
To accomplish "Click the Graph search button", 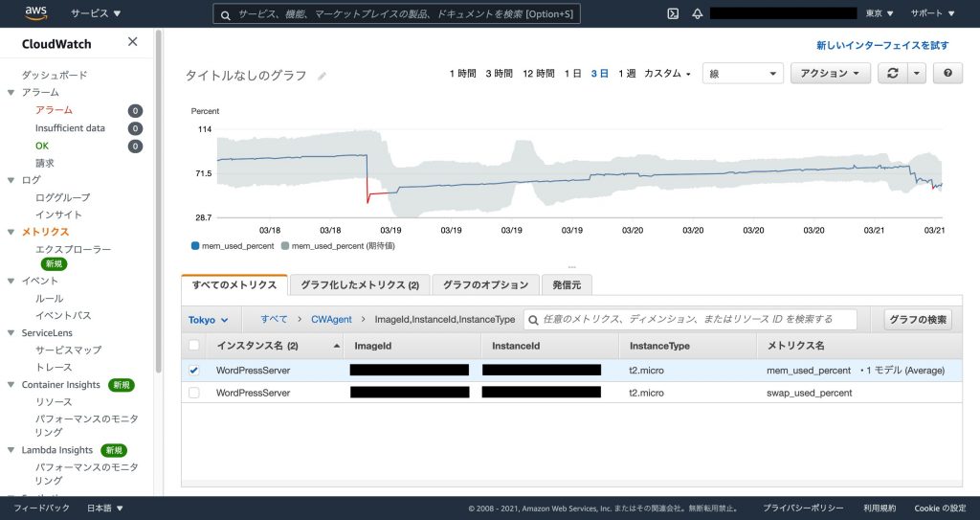I will 918,320.
